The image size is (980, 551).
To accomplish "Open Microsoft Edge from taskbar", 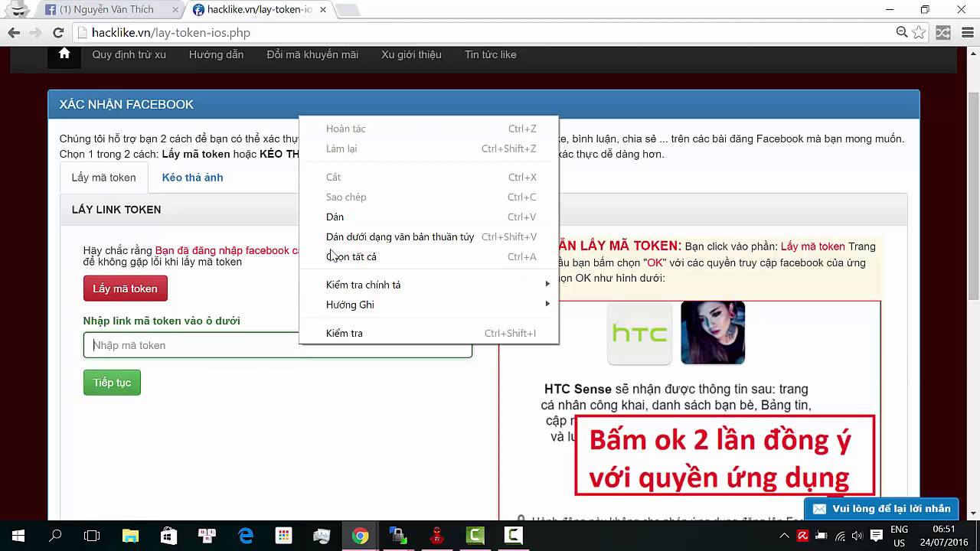I will point(245,536).
